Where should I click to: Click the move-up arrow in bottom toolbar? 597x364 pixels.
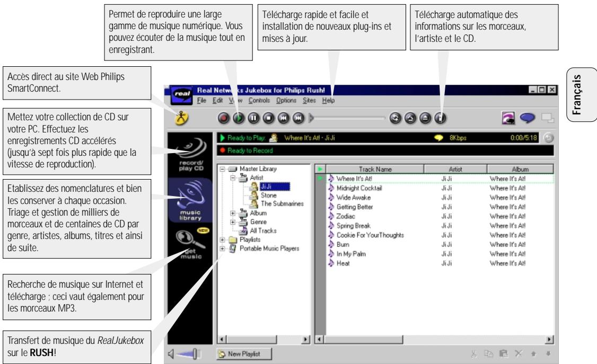(533, 354)
